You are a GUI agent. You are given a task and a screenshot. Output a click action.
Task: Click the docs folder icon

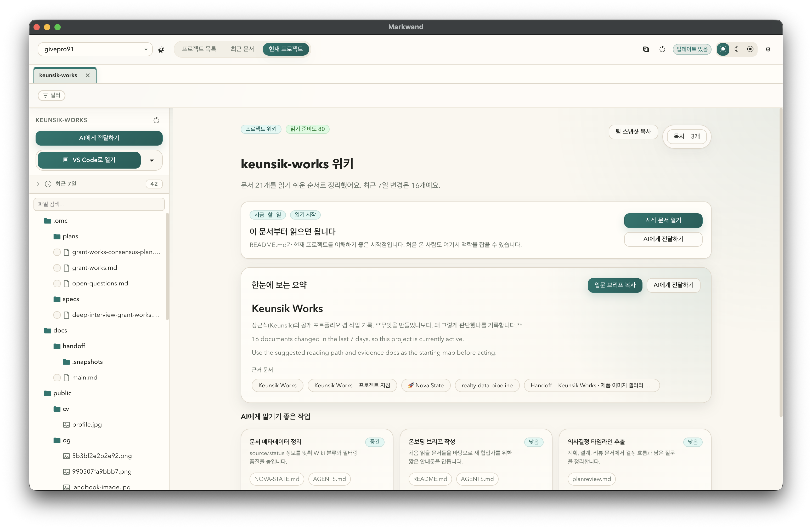coord(48,331)
